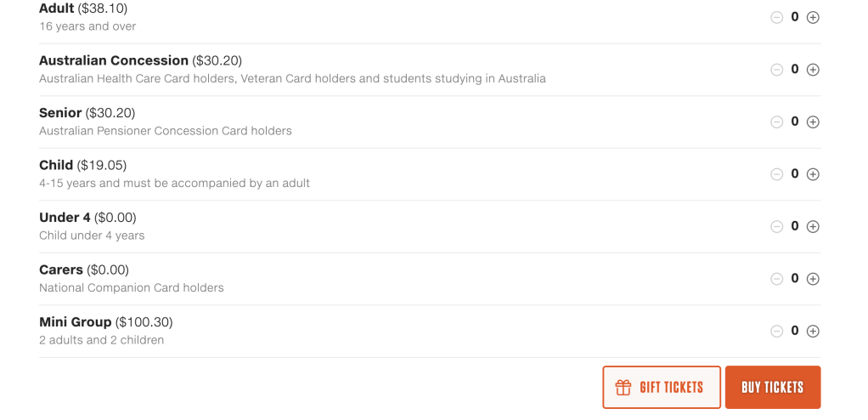Reduce Child ticket count using minus
Screen dimensions: 868x420
point(776,174)
